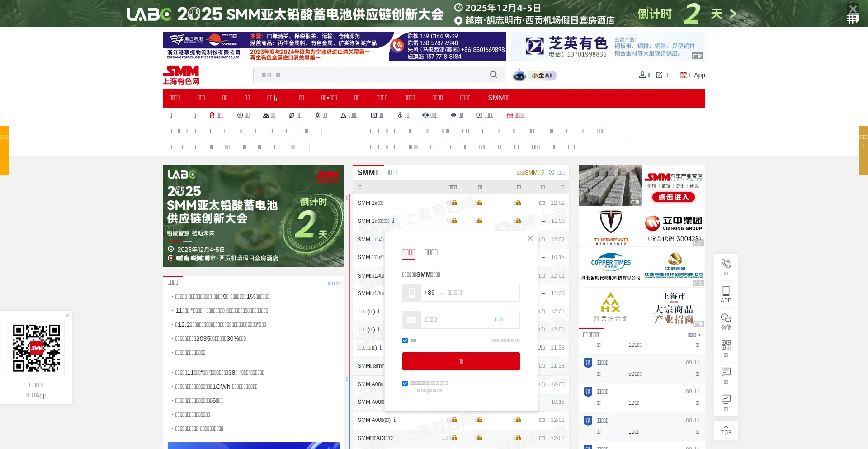Click the QR code icon in right sidebar
The height and width of the screenshot is (449, 868).
tap(726, 348)
